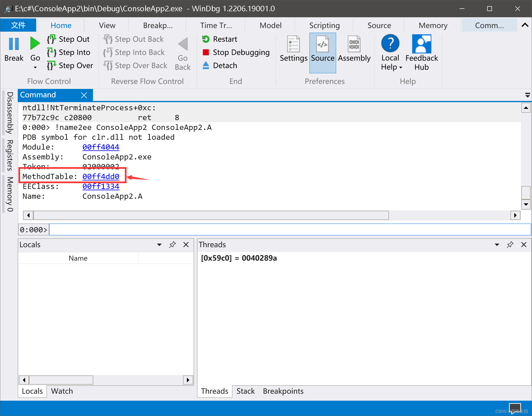Switch to the Scripting ribbon tab

[x=324, y=25]
